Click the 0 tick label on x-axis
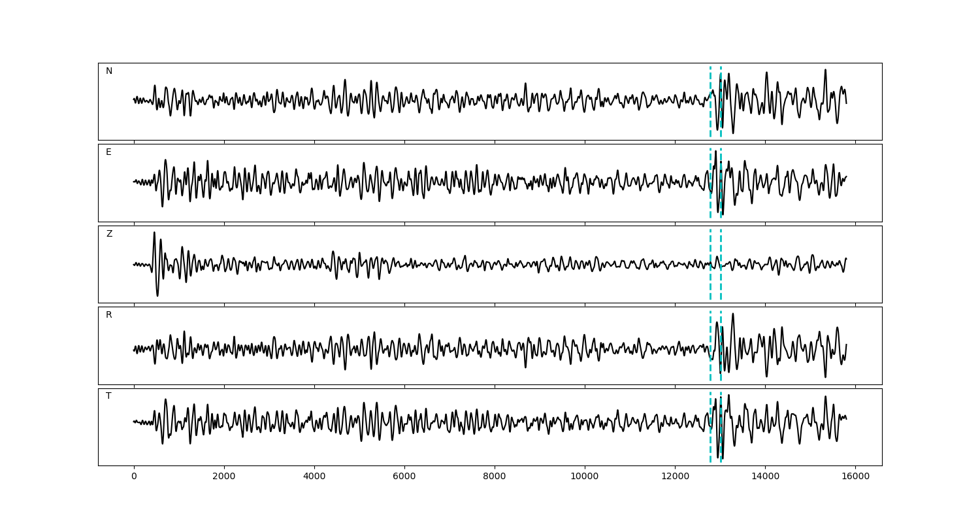The image size is (980, 523). click(134, 477)
